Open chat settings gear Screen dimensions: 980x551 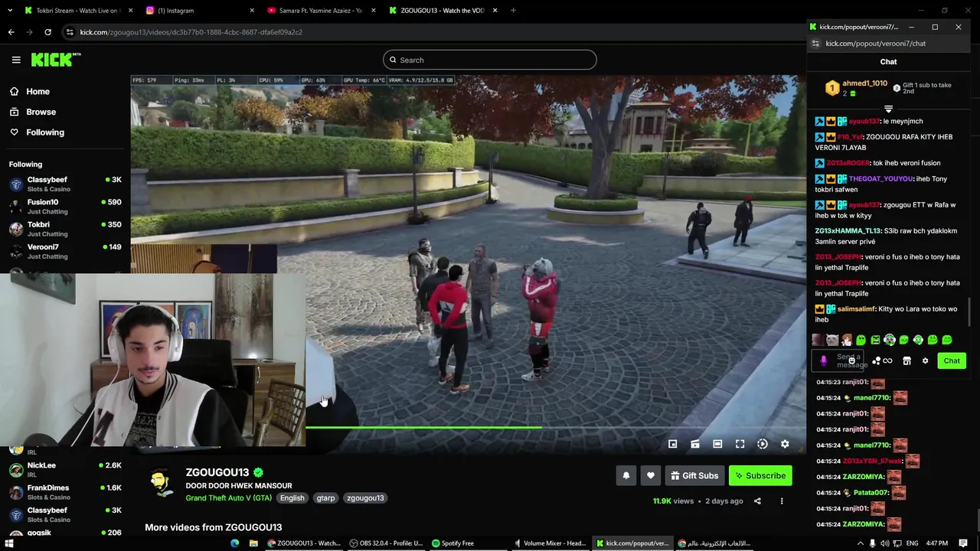(x=925, y=361)
